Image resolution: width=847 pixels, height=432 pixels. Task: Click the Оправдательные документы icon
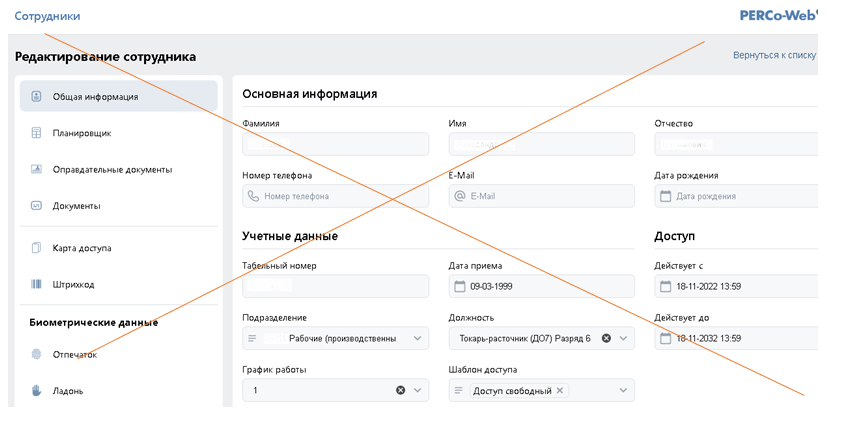36,169
